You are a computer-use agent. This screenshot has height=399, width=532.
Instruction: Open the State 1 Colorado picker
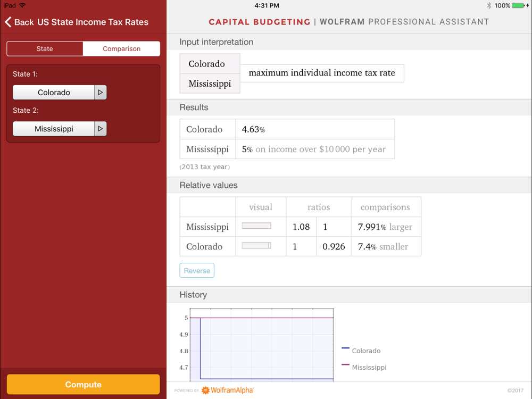click(54, 92)
